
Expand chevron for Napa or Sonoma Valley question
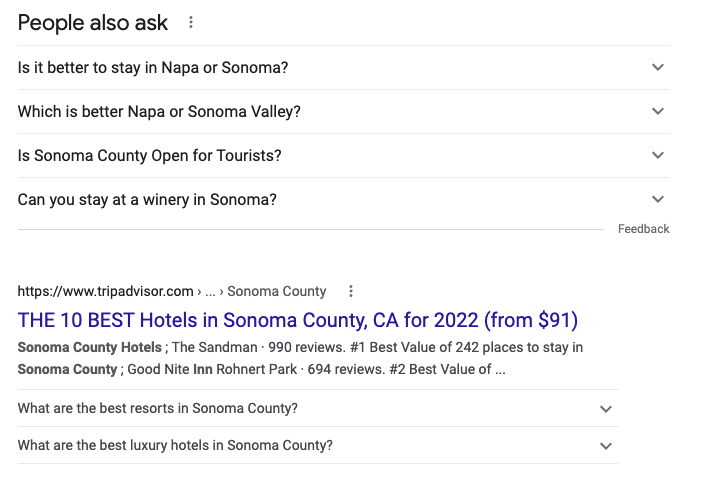click(657, 112)
